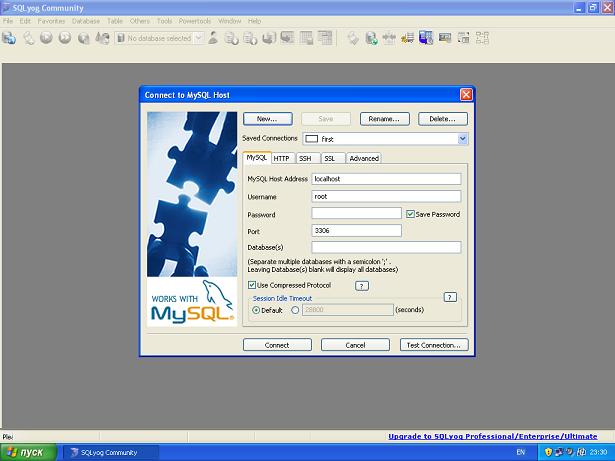The width and height of the screenshot is (615, 461).
Task: Open the Help menu
Action: coord(254,21)
